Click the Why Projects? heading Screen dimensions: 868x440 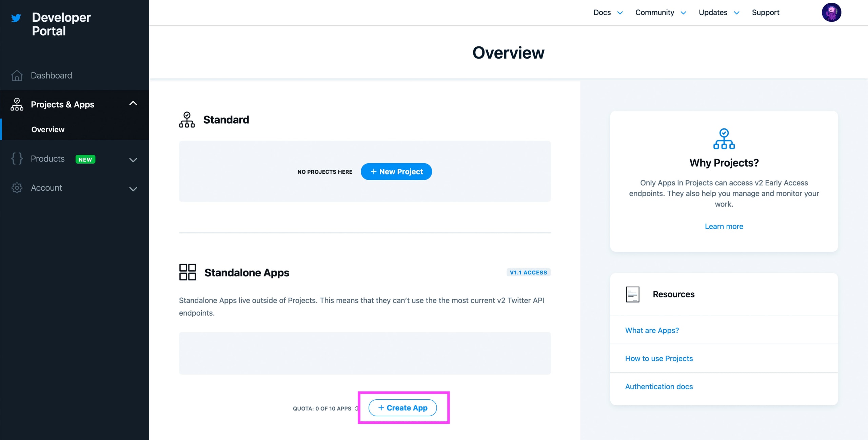tap(724, 163)
